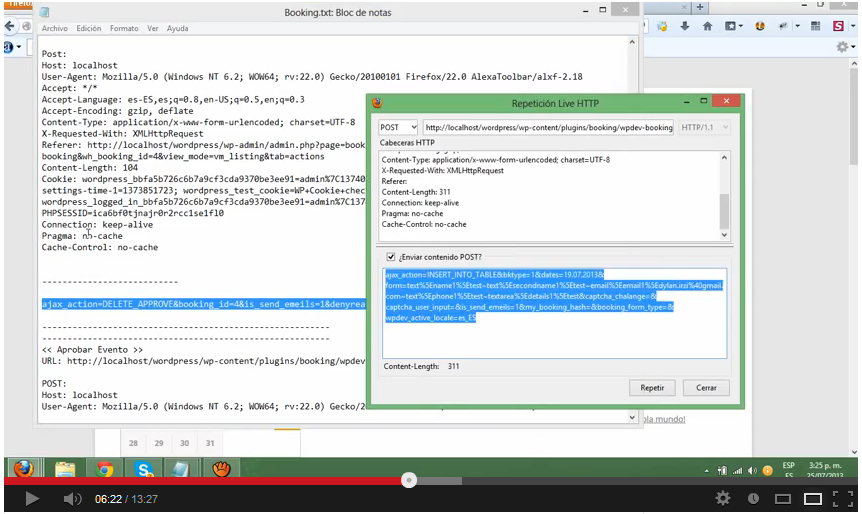The image size is (862, 514).
Task: Open Ver menu in Notepad
Action: (x=152, y=28)
